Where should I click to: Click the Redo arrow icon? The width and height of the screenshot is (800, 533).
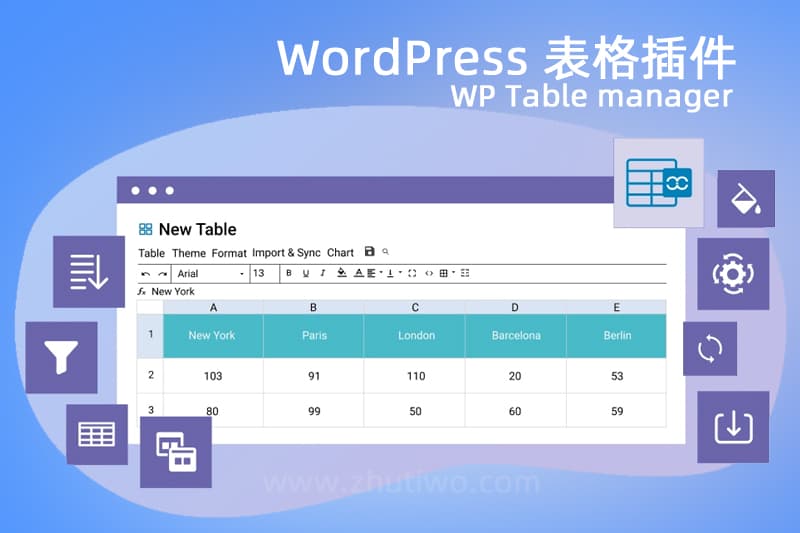pyautogui.click(x=162, y=274)
